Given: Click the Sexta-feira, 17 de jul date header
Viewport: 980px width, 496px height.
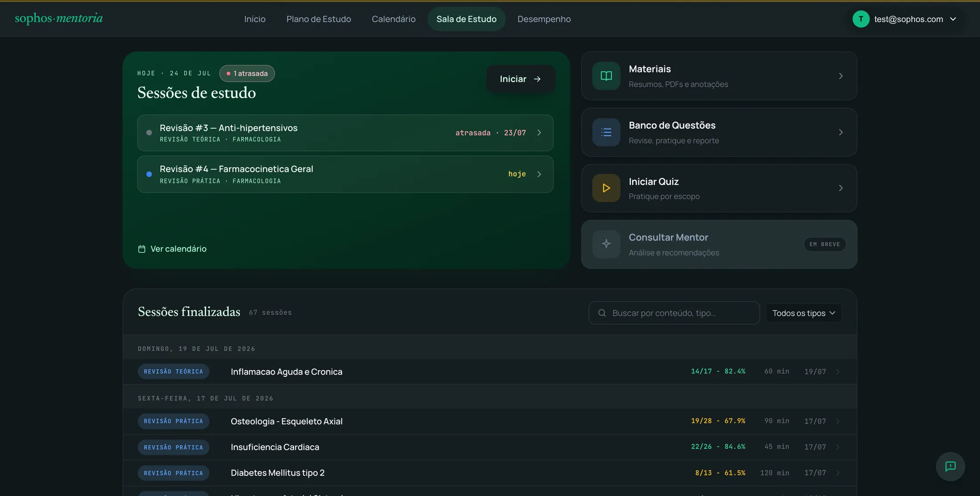Looking at the screenshot, I should (205, 398).
